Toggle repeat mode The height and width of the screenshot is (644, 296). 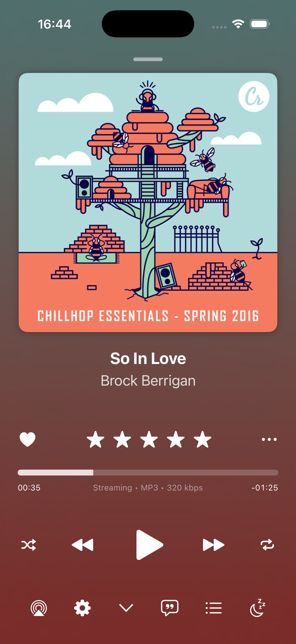[x=267, y=545]
